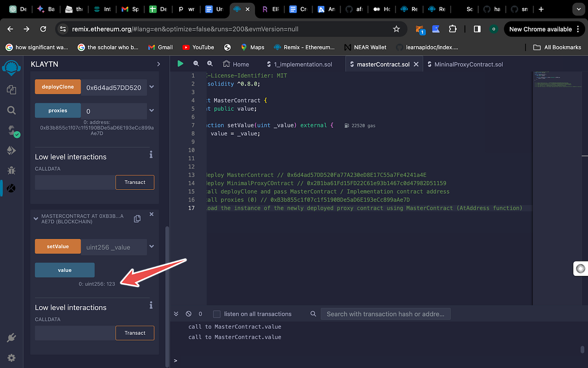Focus the transaction hash search field

(386, 314)
